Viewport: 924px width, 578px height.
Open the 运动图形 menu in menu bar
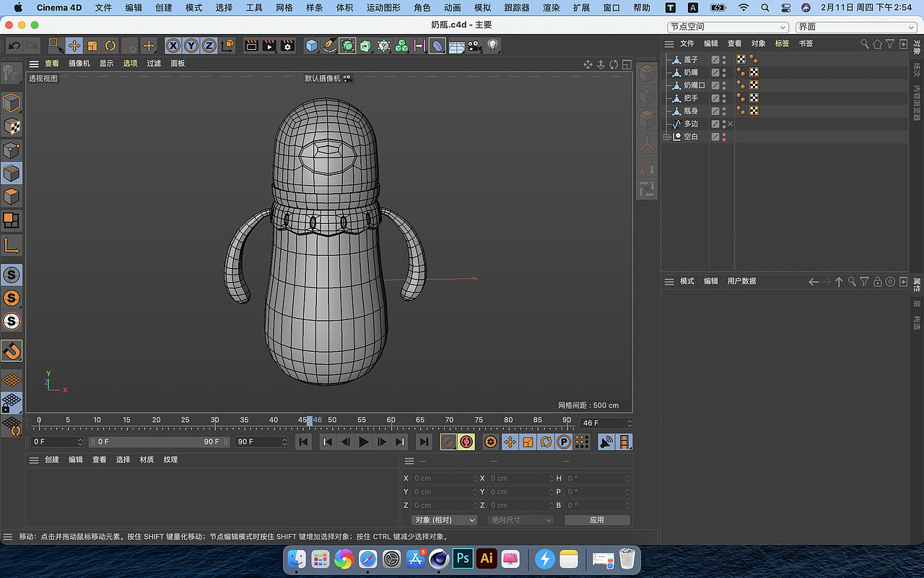point(383,8)
